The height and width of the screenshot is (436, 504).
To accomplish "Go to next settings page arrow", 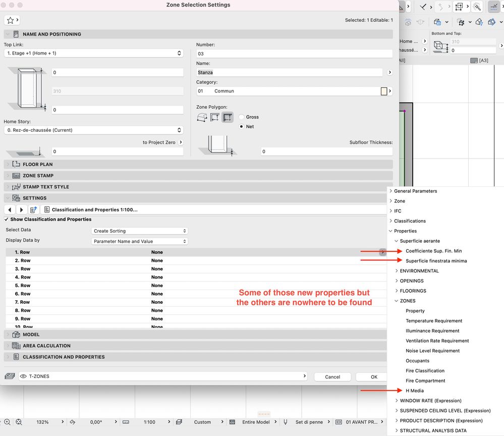I will click(x=22, y=209).
